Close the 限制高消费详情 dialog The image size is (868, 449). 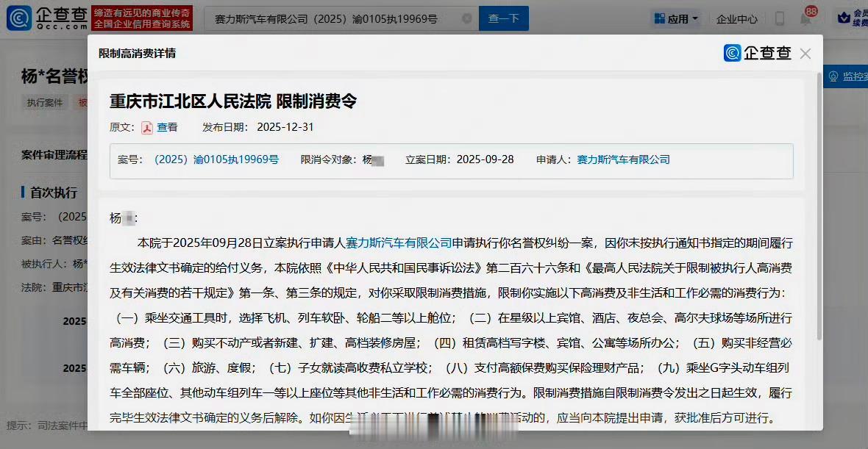coord(805,54)
